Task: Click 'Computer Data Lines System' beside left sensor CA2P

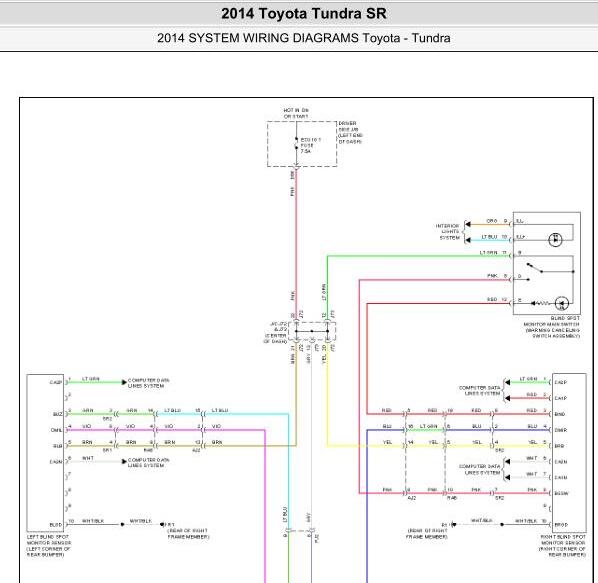Action: tap(148, 383)
